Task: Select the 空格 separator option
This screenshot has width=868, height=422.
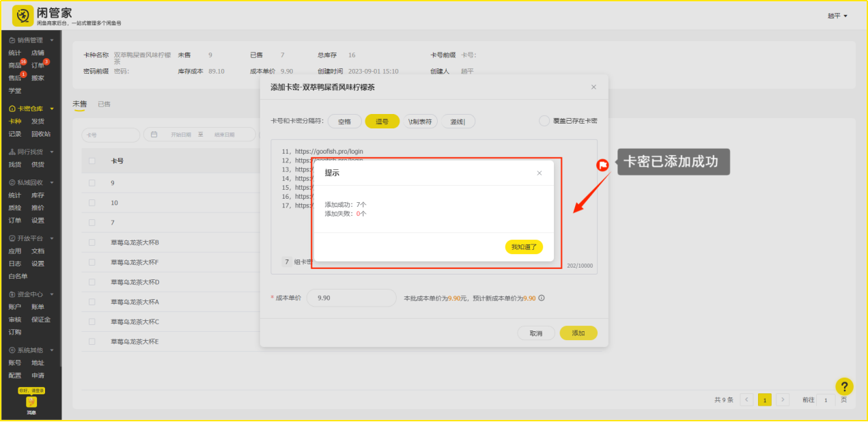Action: 345,122
